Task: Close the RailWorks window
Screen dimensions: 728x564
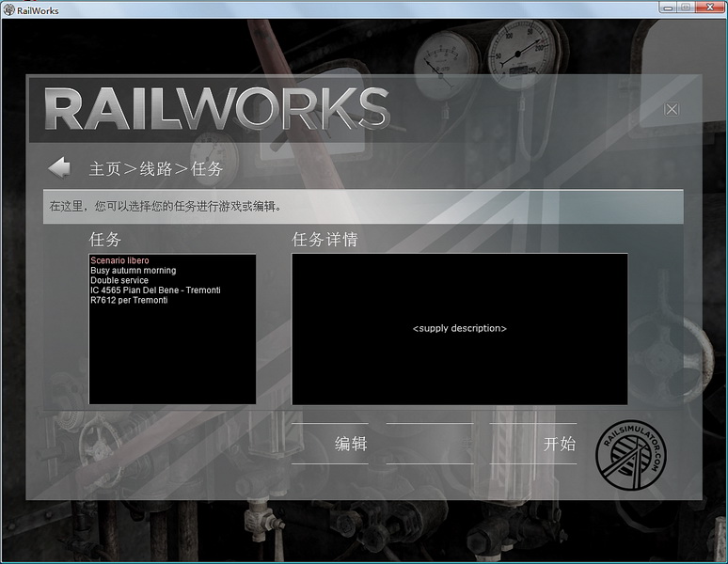Action: click(710, 7)
